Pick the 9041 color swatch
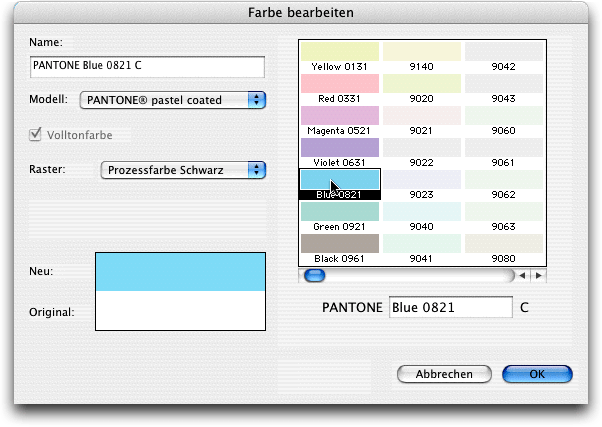Screen dimensions: 602x427 click(422, 243)
